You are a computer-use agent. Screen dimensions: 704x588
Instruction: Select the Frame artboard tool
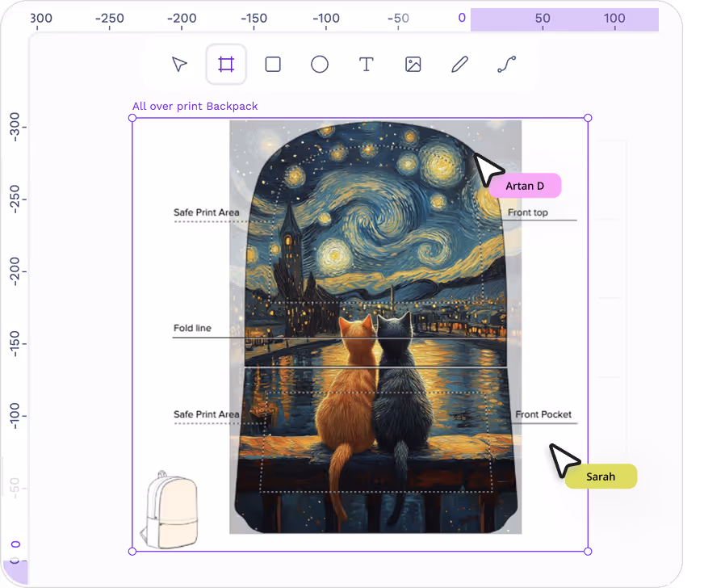(x=226, y=65)
